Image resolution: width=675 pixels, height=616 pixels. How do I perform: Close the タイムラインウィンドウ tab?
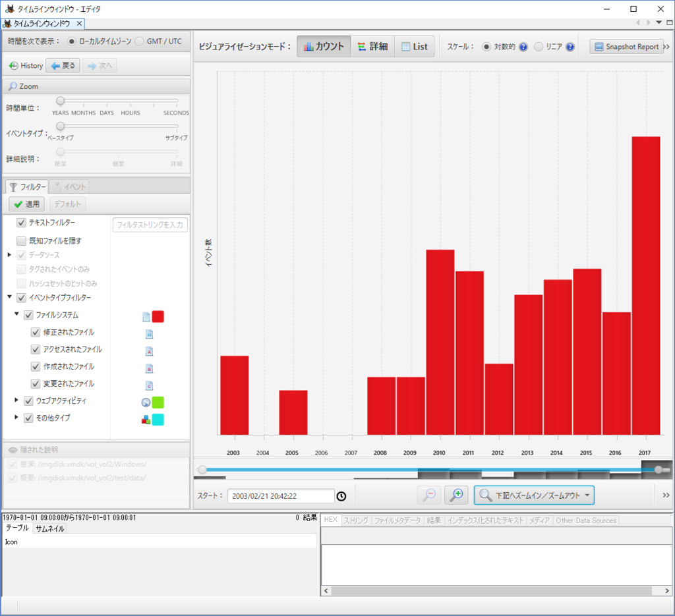79,23
